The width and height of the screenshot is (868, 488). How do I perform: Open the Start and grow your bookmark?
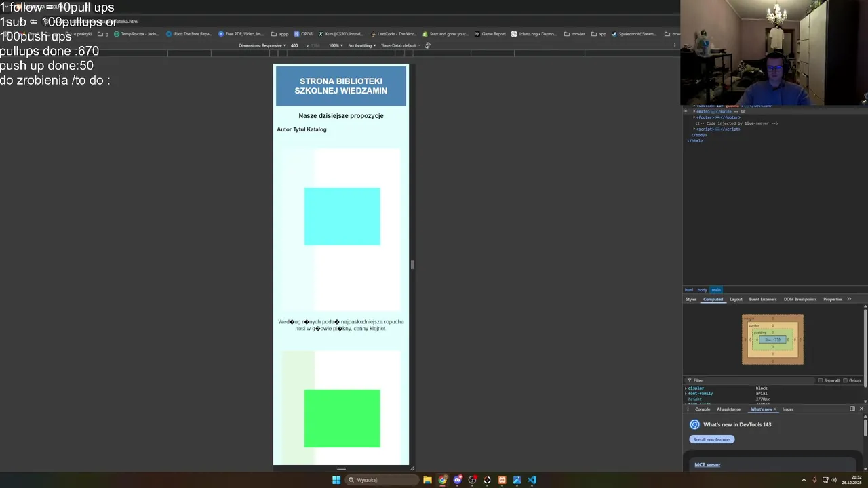445,33
